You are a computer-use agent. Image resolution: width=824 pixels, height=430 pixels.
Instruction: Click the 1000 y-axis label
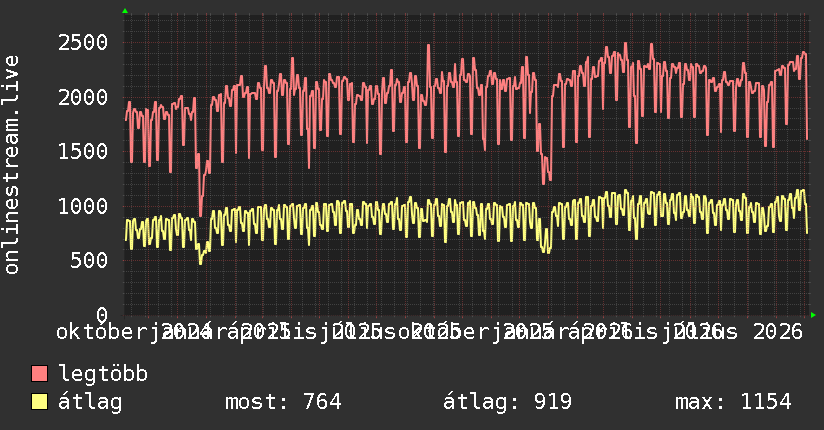pyautogui.click(x=83, y=206)
